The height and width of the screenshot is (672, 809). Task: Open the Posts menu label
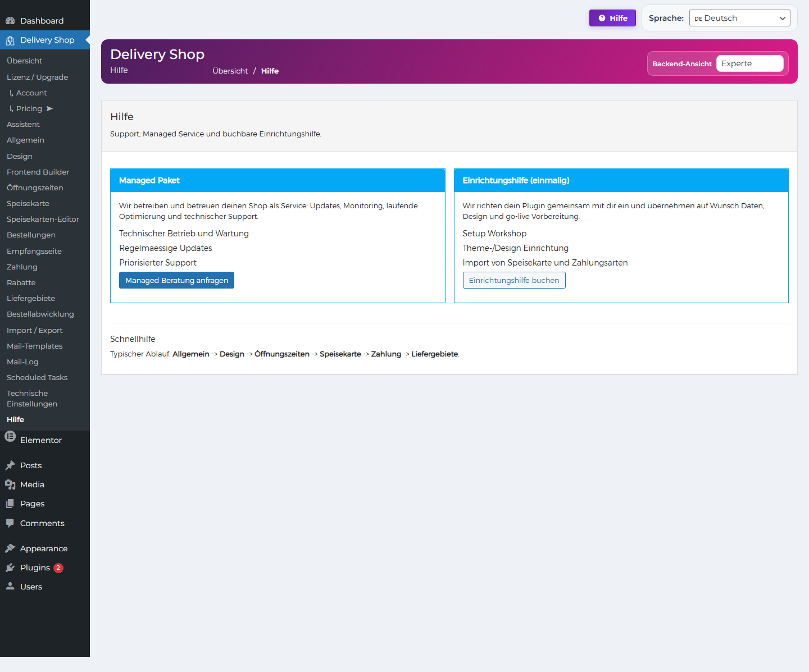31,465
